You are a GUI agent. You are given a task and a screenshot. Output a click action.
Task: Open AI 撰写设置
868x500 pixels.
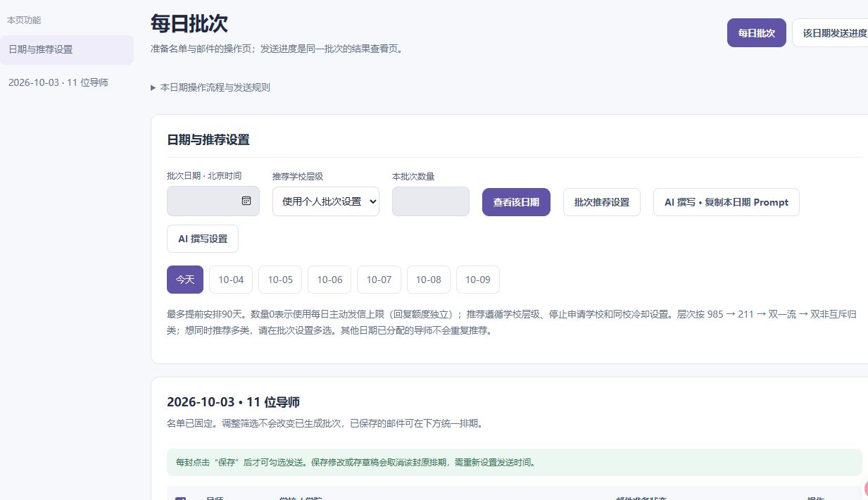(x=203, y=239)
